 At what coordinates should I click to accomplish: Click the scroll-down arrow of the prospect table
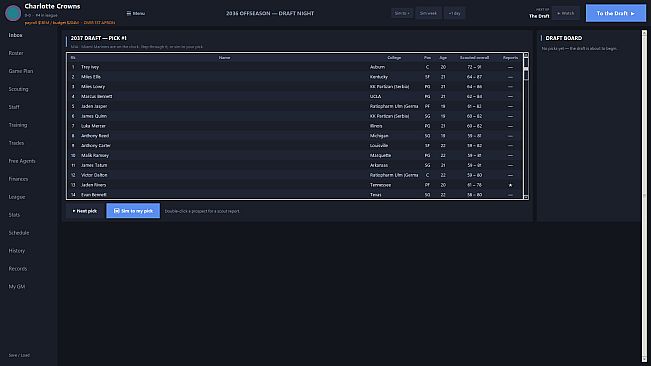coord(526,197)
